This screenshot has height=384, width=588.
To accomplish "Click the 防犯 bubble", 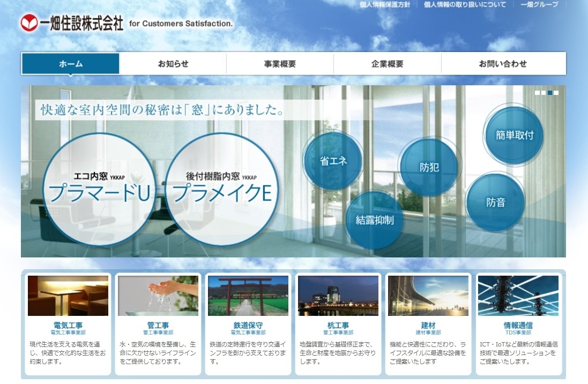I will point(429,167).
